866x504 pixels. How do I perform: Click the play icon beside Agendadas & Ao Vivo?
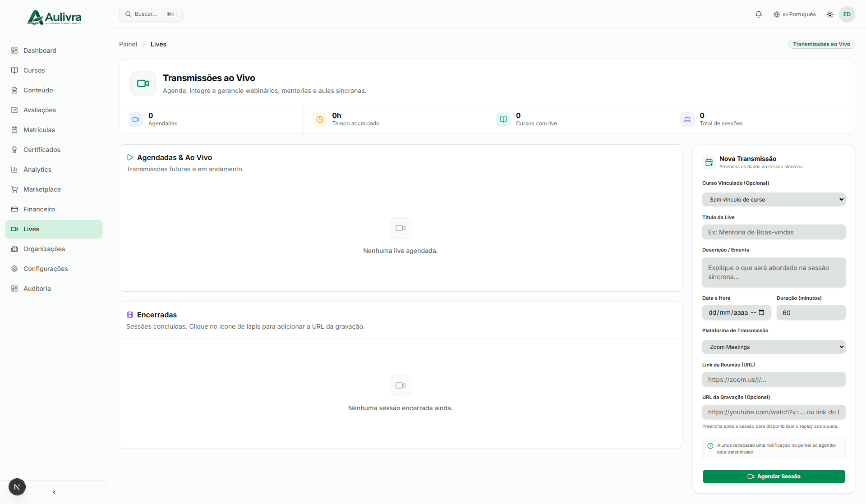[x=130, y=157]
